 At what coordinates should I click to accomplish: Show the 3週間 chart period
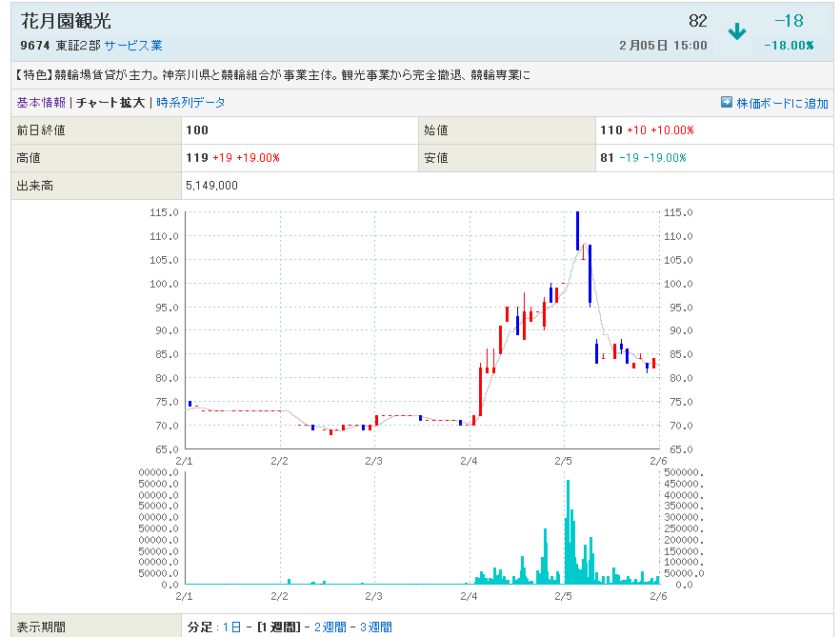(375, 627)
